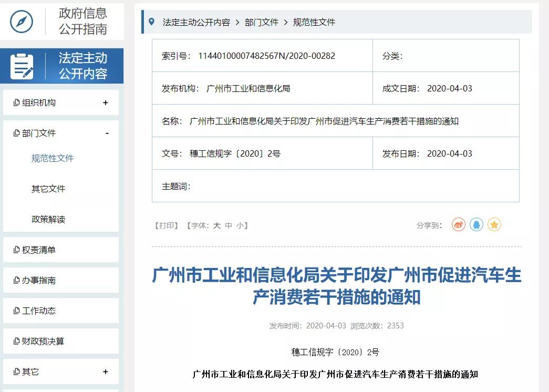The image size is (549, 392).
Task: Open 其它文件 in the sidebar
Action: [48, 189]
